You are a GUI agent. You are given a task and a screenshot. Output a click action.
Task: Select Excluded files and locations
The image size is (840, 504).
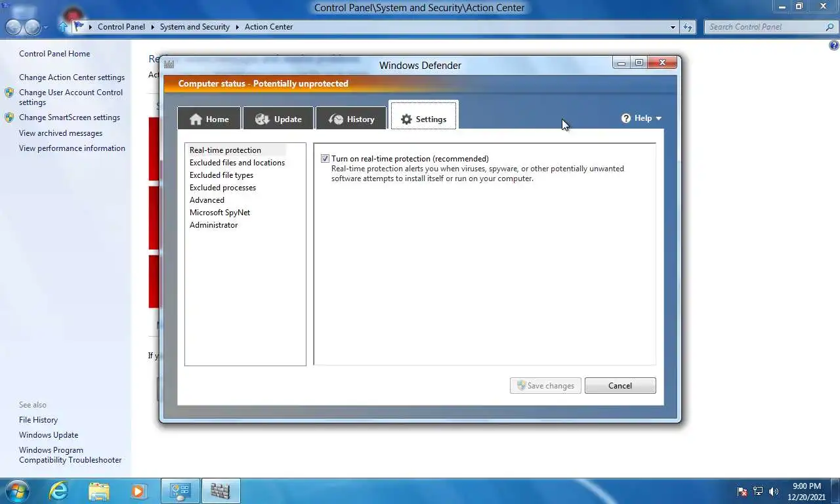pos(237,163)
